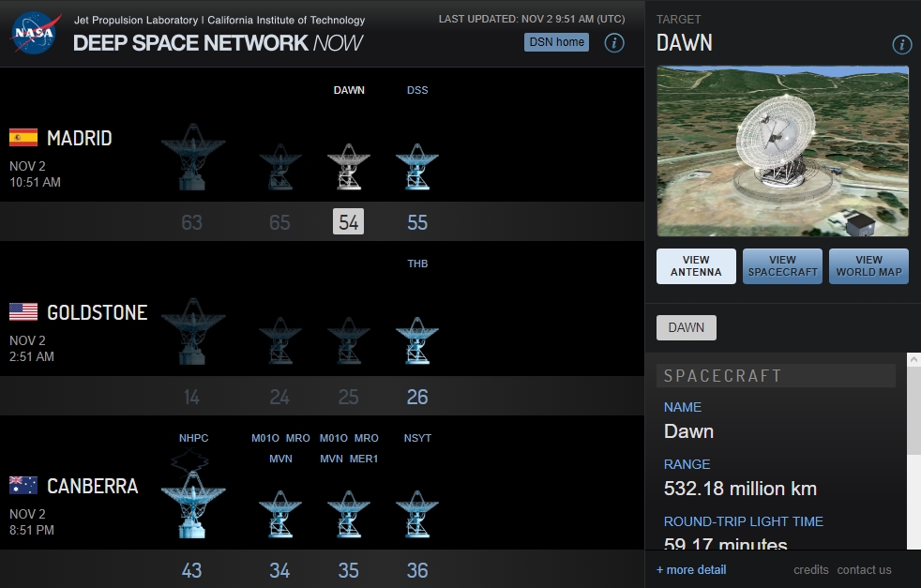Image resolution: width=921 pixels, height=588 pixels.
Task: Select Goldstone antenna dish 24
Action: point(280,340)
